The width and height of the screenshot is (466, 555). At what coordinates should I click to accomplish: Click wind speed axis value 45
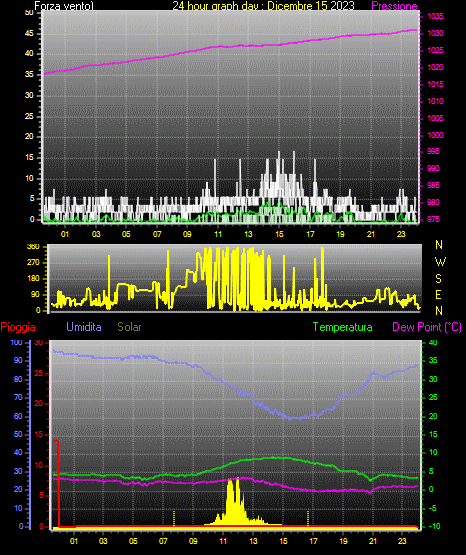(29, 33)
